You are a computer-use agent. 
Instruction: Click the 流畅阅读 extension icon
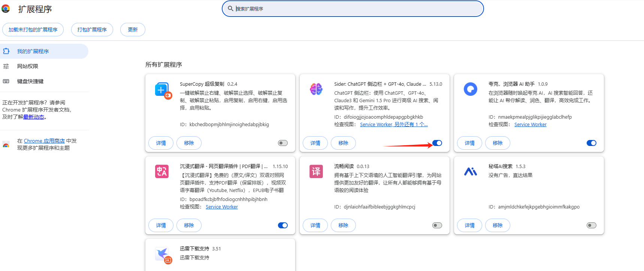pyautogui.click(x=316, y=171)
